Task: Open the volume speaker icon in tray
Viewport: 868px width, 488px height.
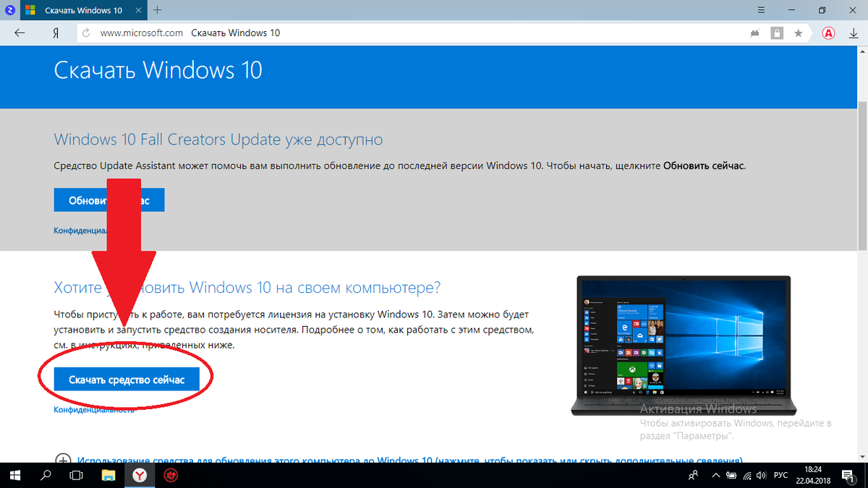Action: tap(762, 476)
